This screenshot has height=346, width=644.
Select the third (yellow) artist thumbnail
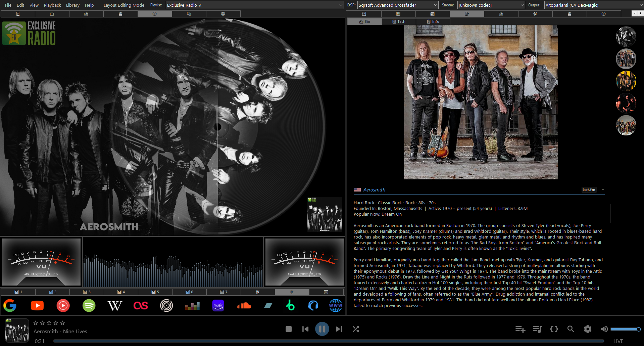tap(626, 81)
